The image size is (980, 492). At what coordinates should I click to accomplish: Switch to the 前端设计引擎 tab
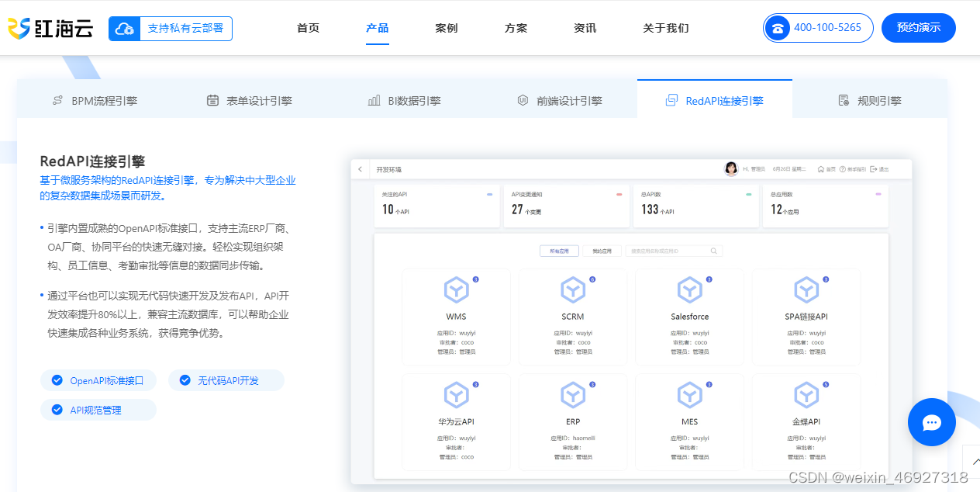click(x=560, y=100)
